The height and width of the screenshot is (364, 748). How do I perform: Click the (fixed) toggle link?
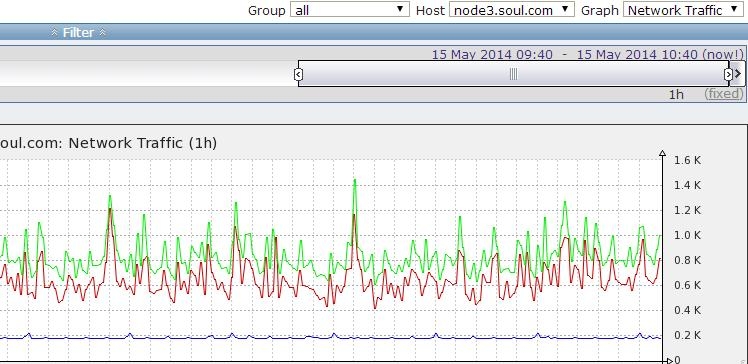724,94
